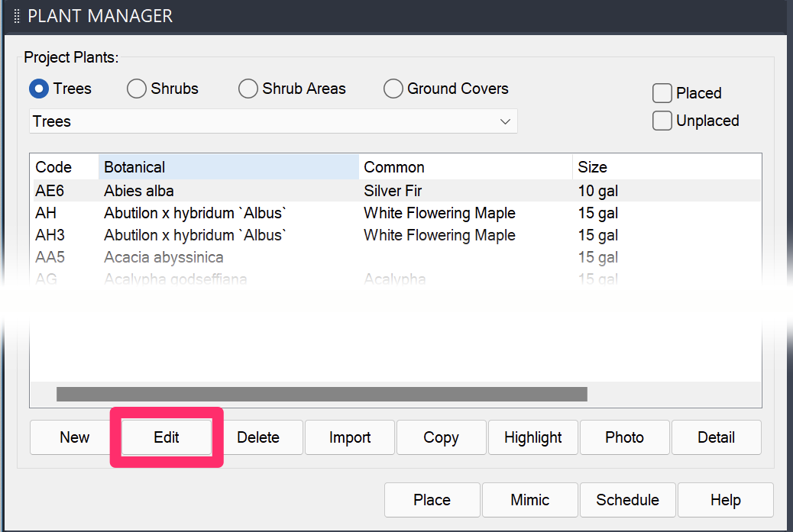Click the Import button
The width and height of the screenshot is (793, 532).
pyautogui.click(x=350, y=437)
